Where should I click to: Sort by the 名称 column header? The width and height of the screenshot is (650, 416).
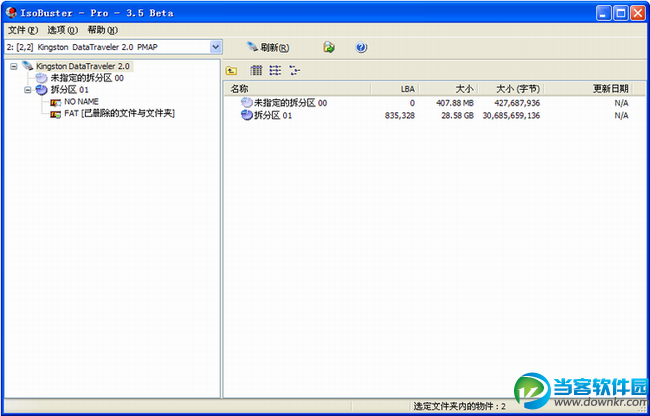[x=298, y=89]
